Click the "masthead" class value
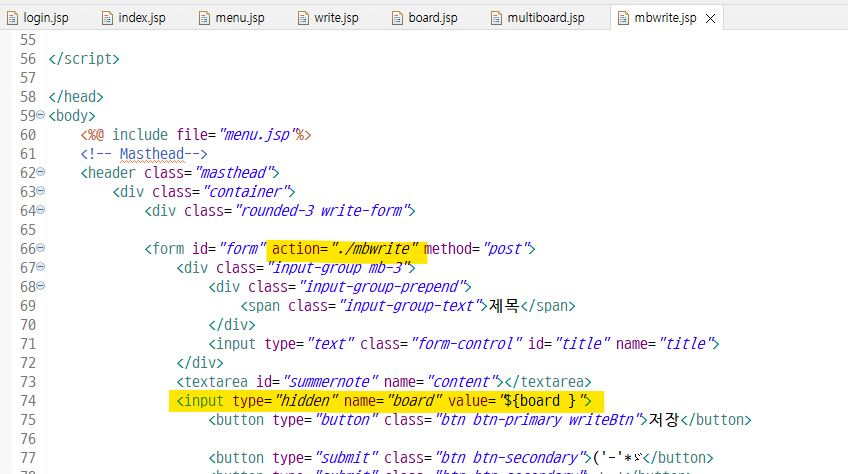848x474 pixels. coord(233,173)
